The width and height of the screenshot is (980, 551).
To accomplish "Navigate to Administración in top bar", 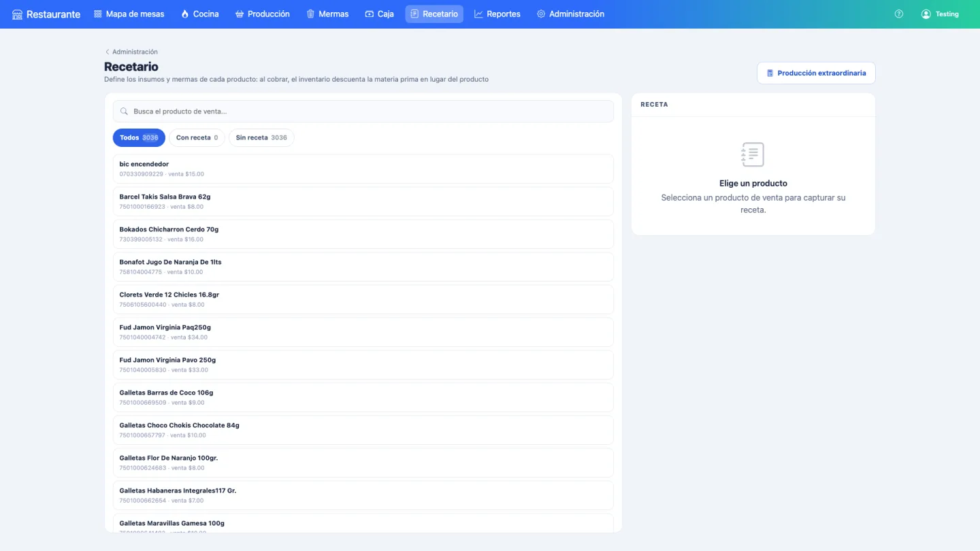I will point(570,14).
